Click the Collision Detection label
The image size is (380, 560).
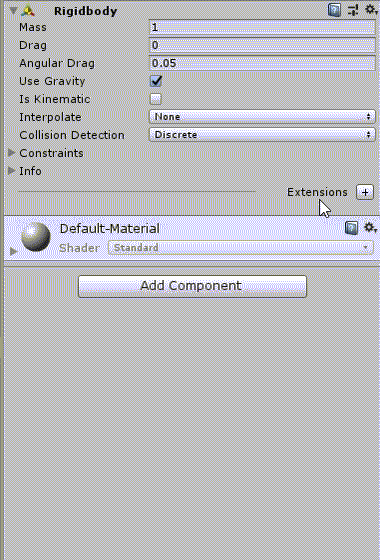click(72, 135)
